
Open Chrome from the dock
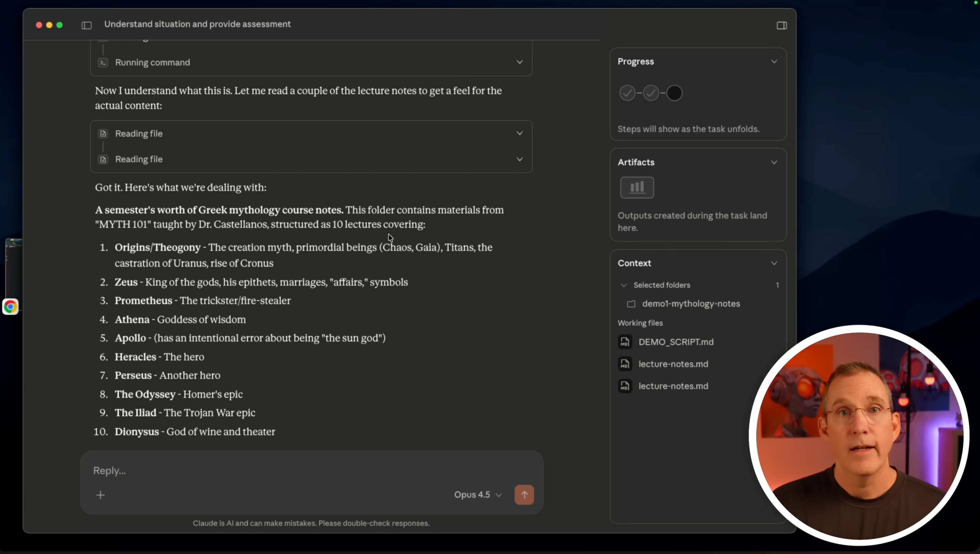10,307
